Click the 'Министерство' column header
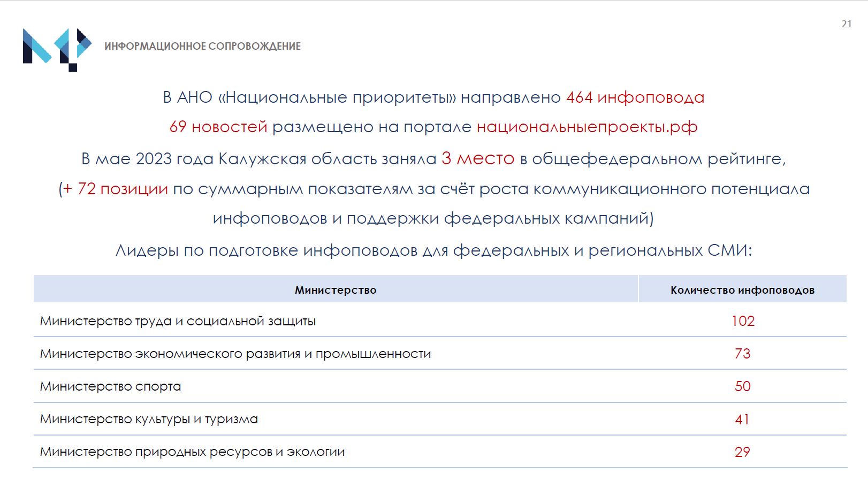Viewport: 868px width, 488px height. [336, 289]
